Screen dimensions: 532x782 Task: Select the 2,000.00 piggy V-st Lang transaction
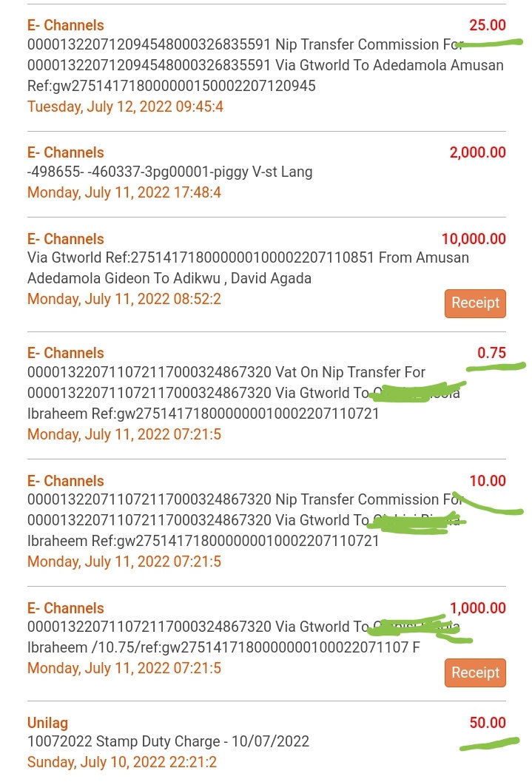click(267, 174)
